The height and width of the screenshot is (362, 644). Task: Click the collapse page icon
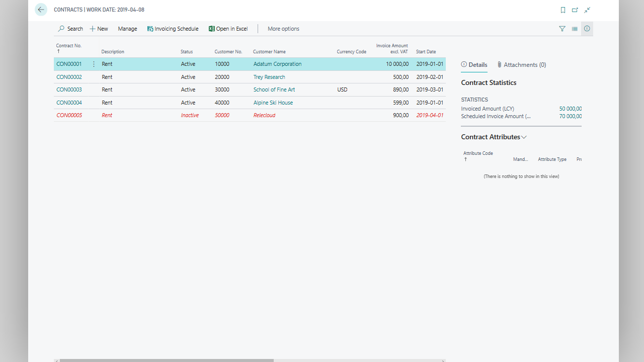click(x=587, y=10)
